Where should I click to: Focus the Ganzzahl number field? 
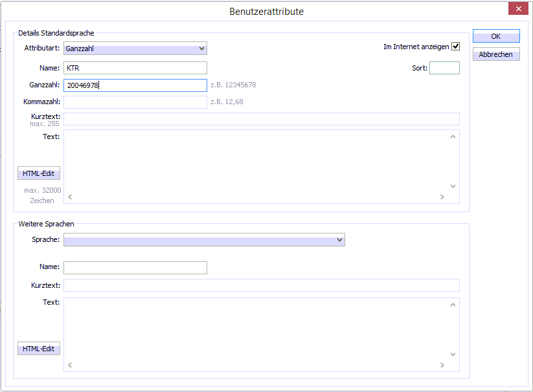[135, 85]
